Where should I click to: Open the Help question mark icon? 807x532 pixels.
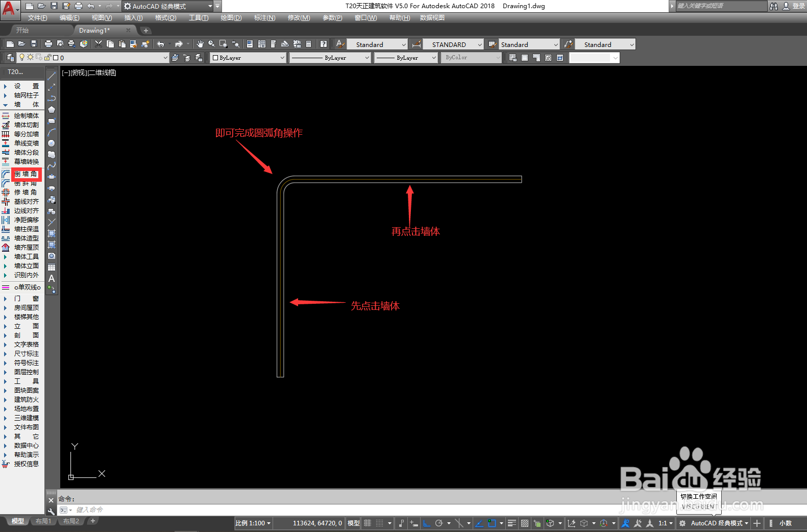pos(324,44)
